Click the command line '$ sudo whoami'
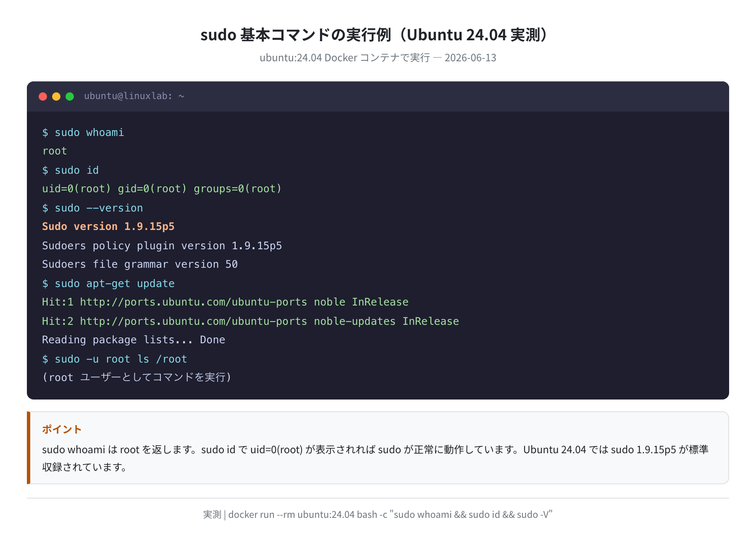The height and width of the screenshot is (538, 756). click(83, 133)
